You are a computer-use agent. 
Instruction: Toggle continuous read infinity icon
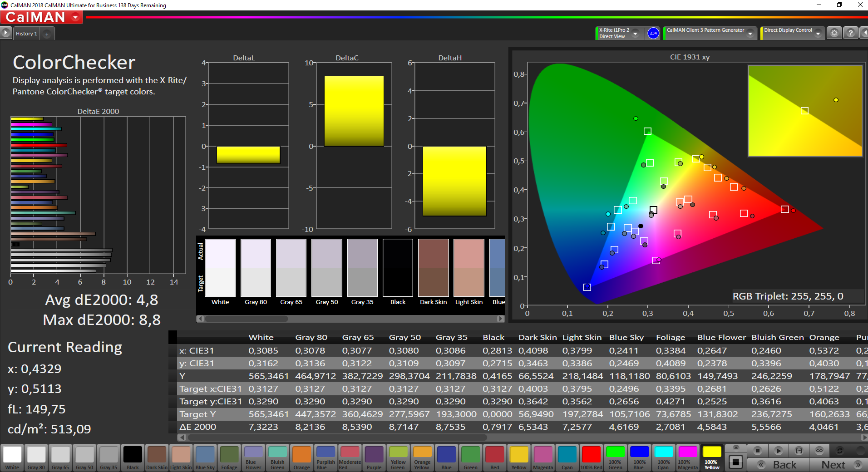click(819, 451)
